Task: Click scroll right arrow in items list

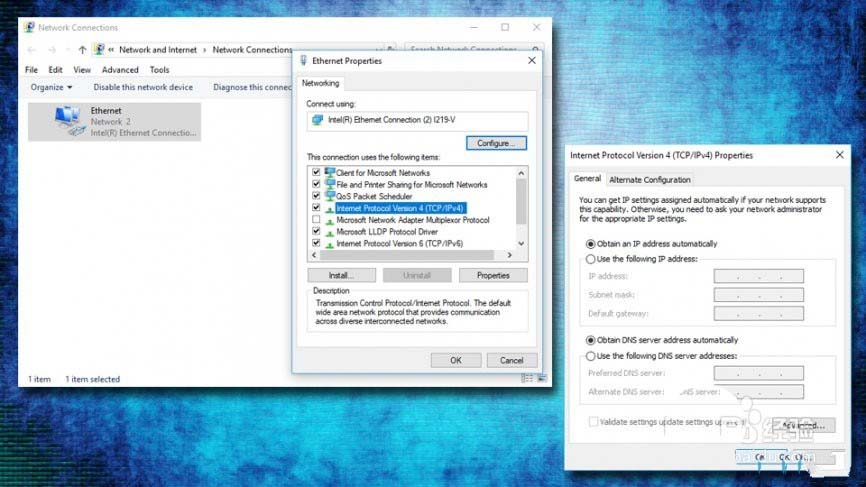Action: pos(510,255)
